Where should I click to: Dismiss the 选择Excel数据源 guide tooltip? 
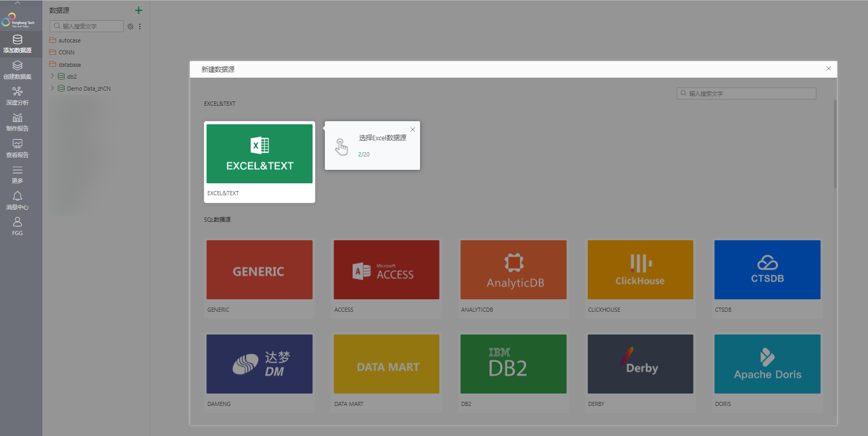click(412, 129)
